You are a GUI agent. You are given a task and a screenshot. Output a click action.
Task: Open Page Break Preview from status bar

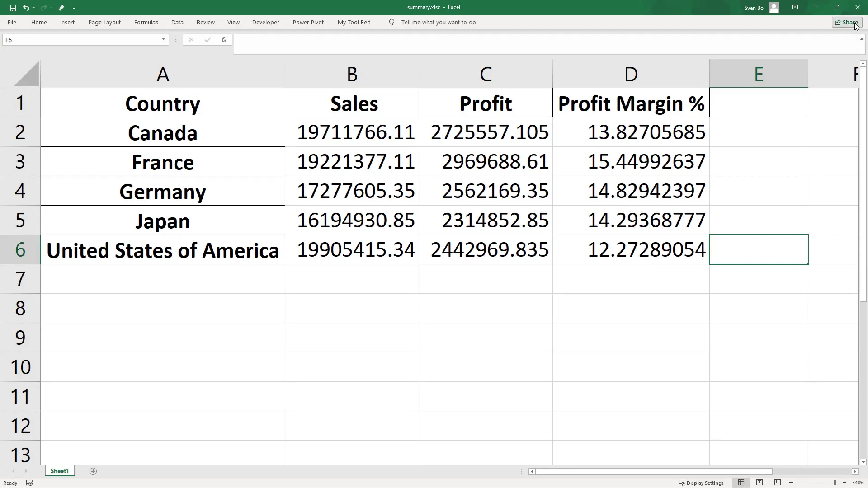pos(777,483)
